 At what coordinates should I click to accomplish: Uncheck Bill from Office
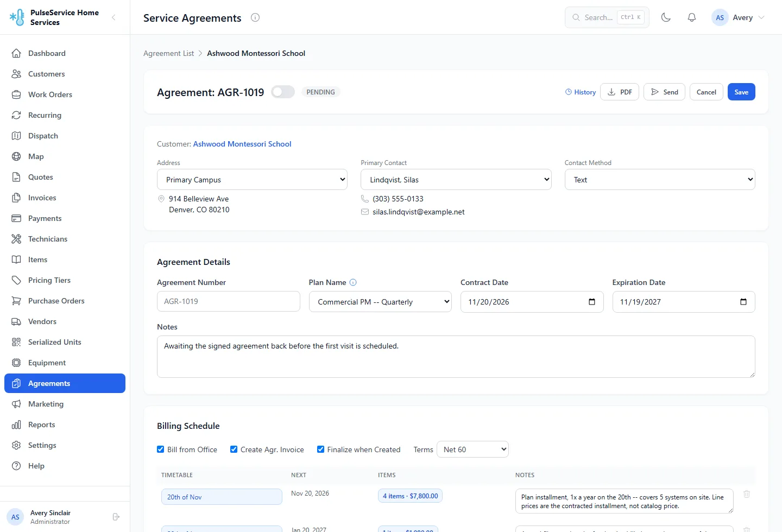coord(161,449)
